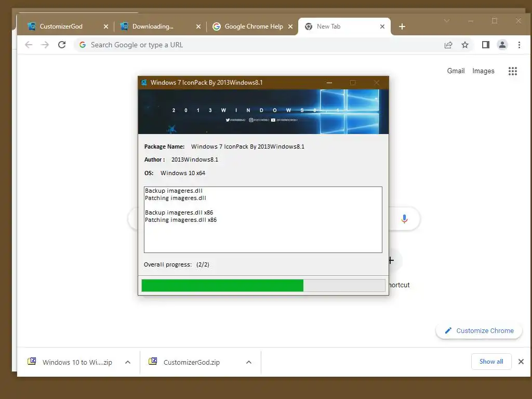Open the Google apps grid
This screenshot has width=532, height=399.
[x=513, y=71]
